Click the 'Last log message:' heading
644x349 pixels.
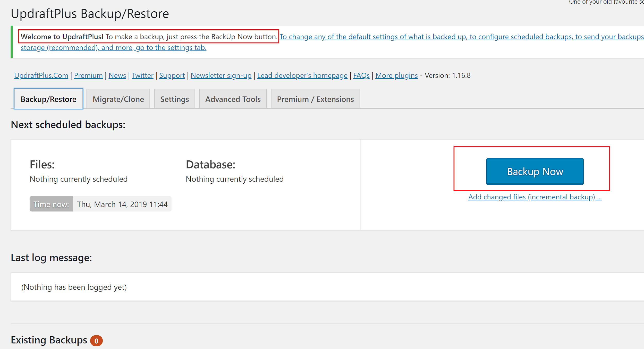(51, 258)
